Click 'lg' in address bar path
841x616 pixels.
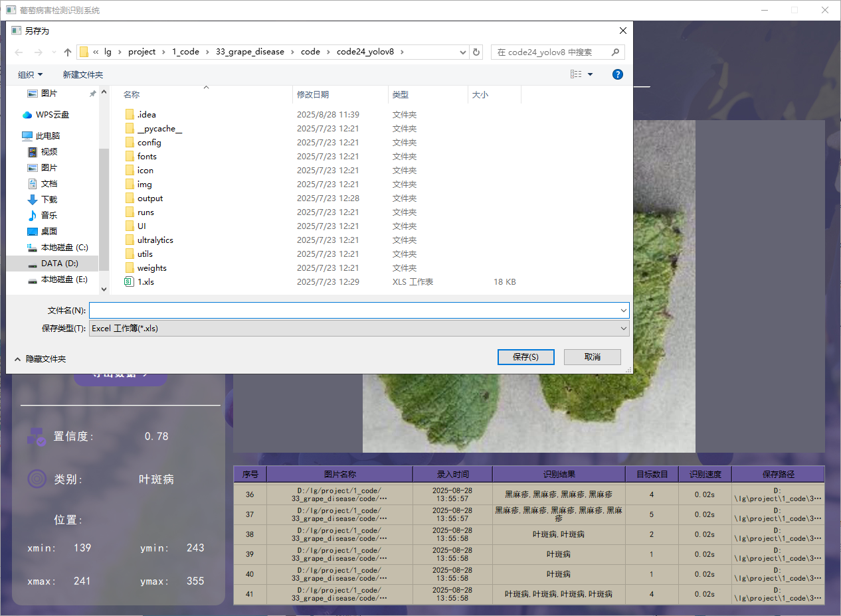pos(108,52)
